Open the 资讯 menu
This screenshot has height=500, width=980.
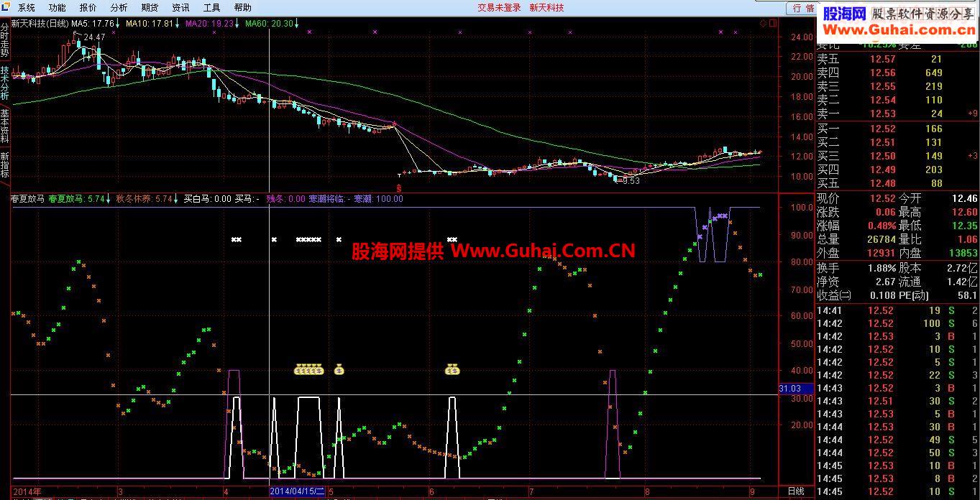(180, 8)
